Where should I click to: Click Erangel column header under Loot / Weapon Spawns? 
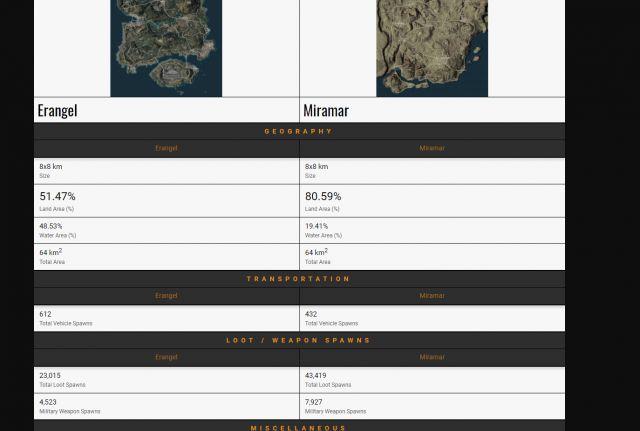166,357
